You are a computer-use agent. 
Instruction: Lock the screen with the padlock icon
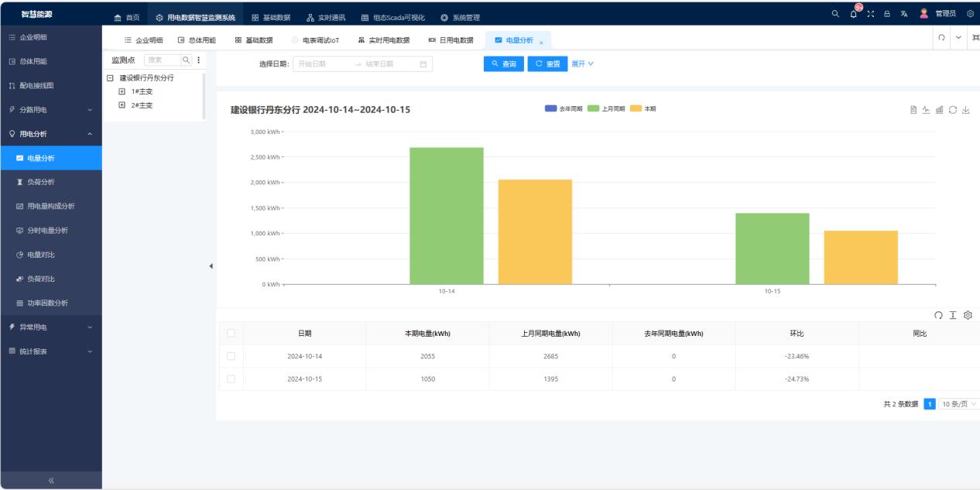[x=888, y=13]
